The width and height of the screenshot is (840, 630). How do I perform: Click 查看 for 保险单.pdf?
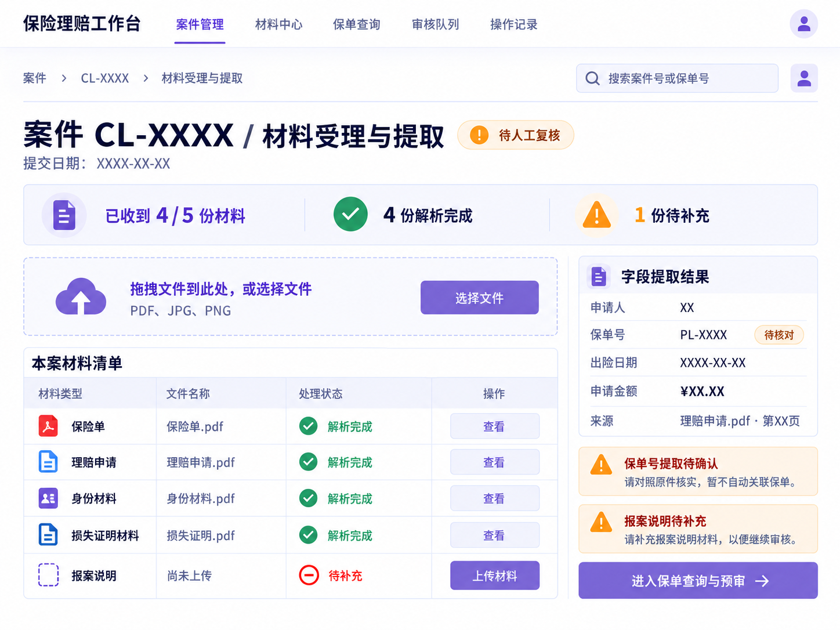494,426
